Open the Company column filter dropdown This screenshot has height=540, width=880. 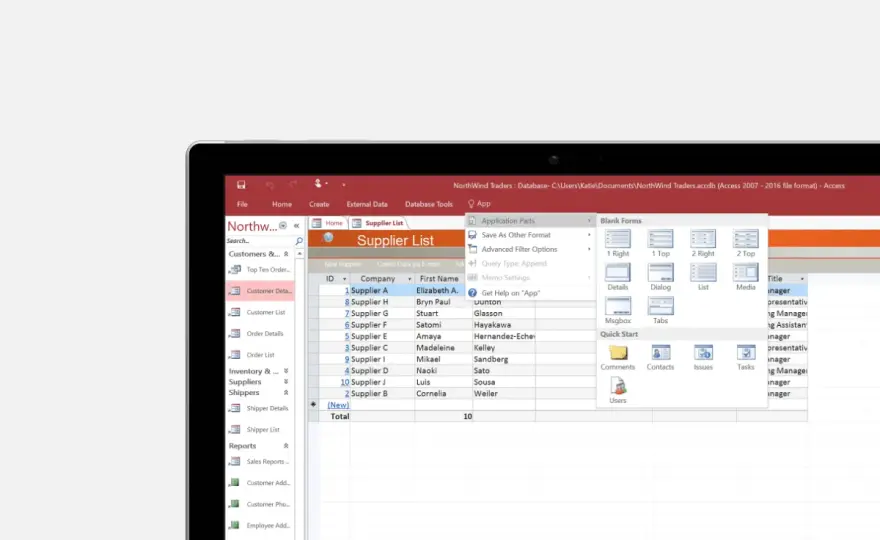coord(409,279)
